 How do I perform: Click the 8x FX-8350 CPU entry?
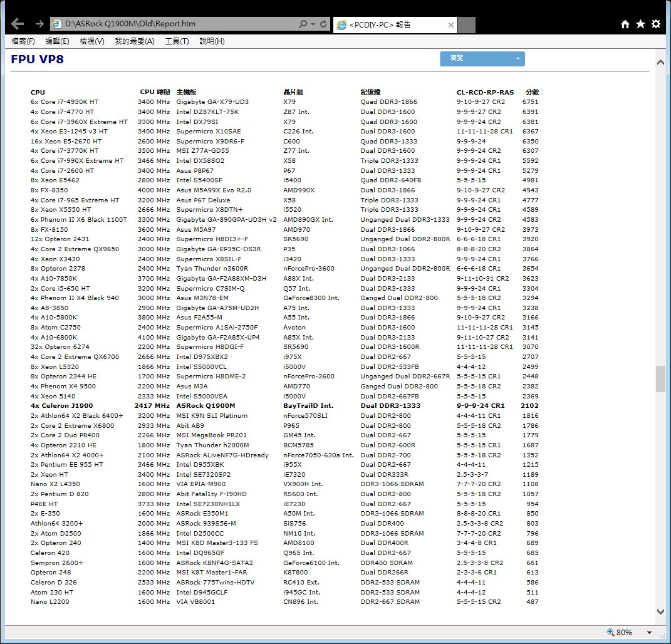[49, 190]
